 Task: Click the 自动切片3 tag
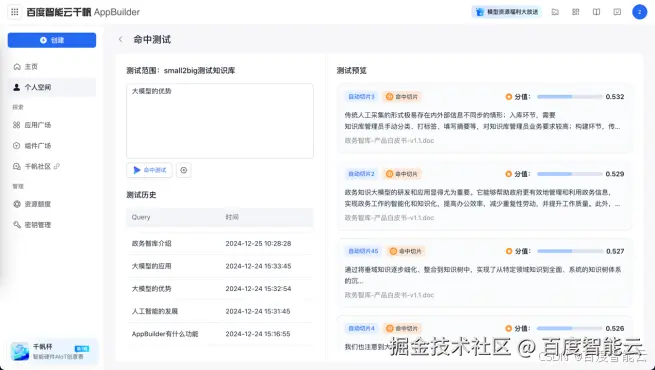point(361,96)
